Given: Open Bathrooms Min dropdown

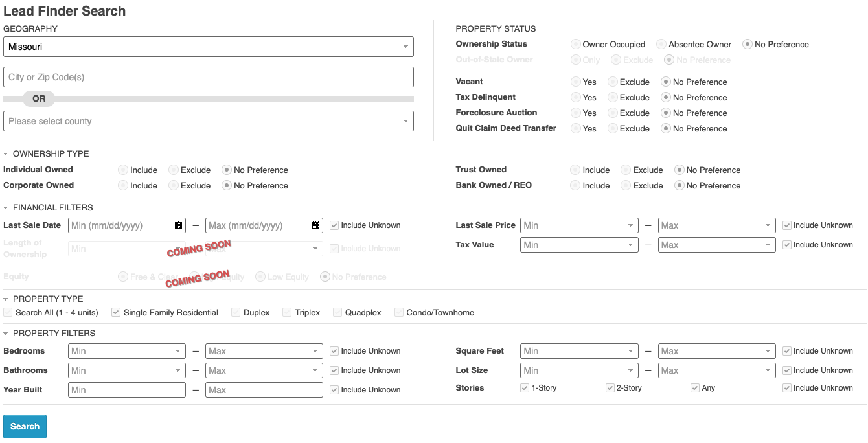Looking at the screenshot, I should [x=127, y=370].
